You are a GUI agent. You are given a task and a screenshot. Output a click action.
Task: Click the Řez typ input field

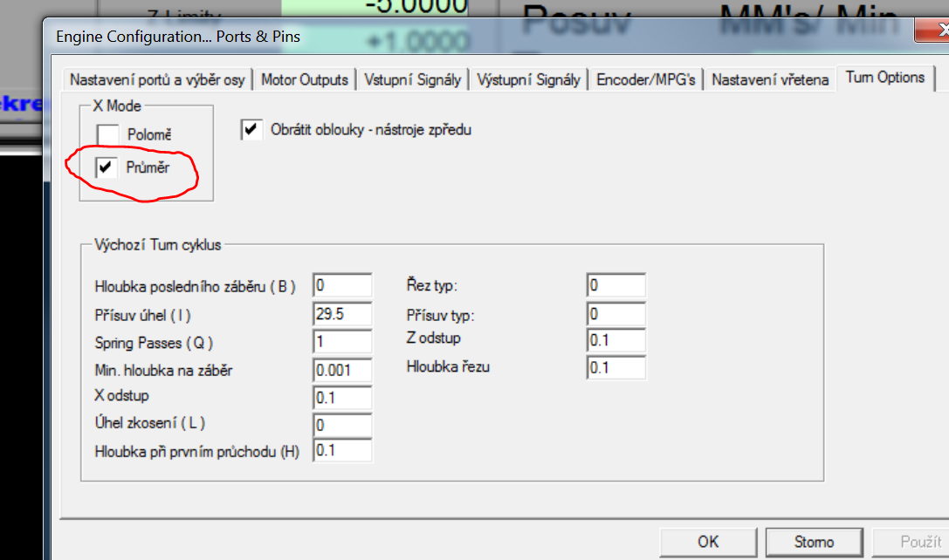[615, 286]
